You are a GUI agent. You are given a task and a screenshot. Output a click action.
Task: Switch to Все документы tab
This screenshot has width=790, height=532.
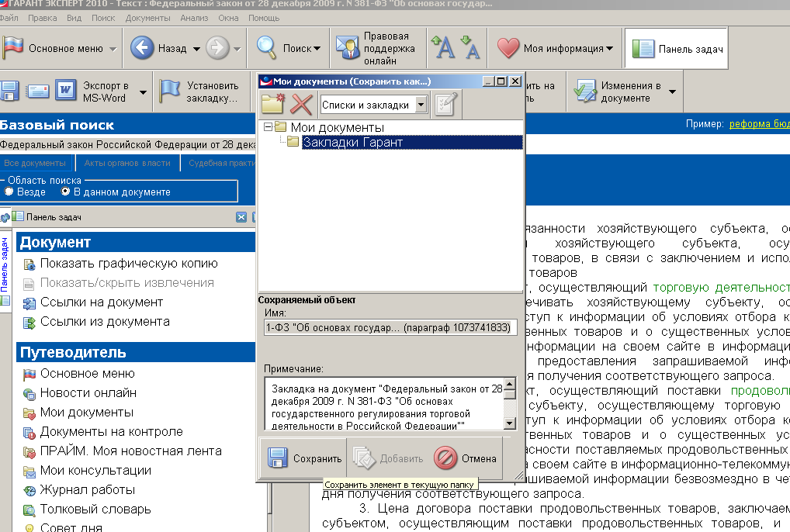(x=35, y=163)
